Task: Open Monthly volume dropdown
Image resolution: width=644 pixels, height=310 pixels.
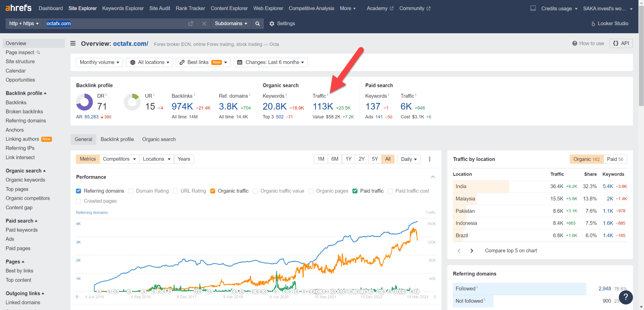Action: [99, 62]
